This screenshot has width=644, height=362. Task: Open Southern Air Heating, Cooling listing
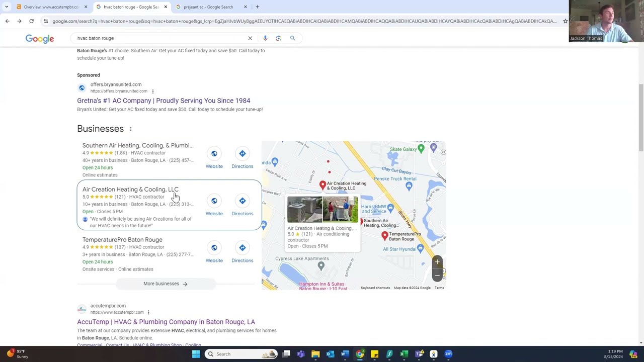pyautogui.click(x=138, y=145)
